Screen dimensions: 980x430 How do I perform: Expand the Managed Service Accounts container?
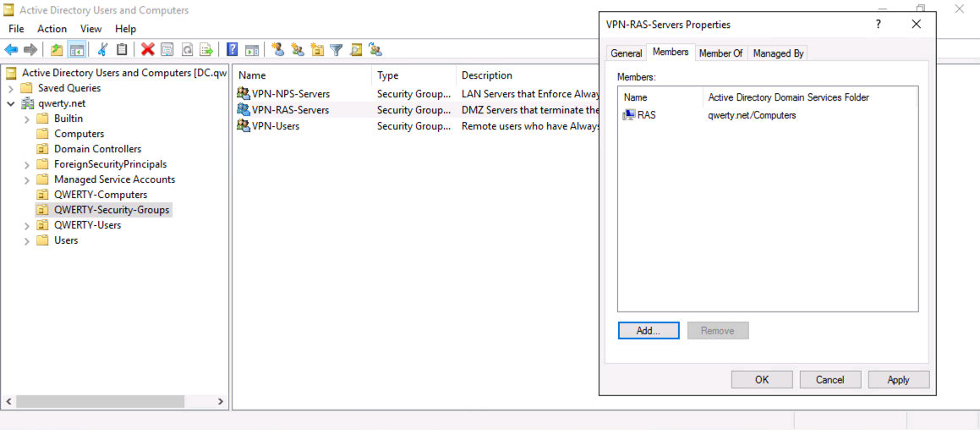pyautogui.click(x=27, y=179)
